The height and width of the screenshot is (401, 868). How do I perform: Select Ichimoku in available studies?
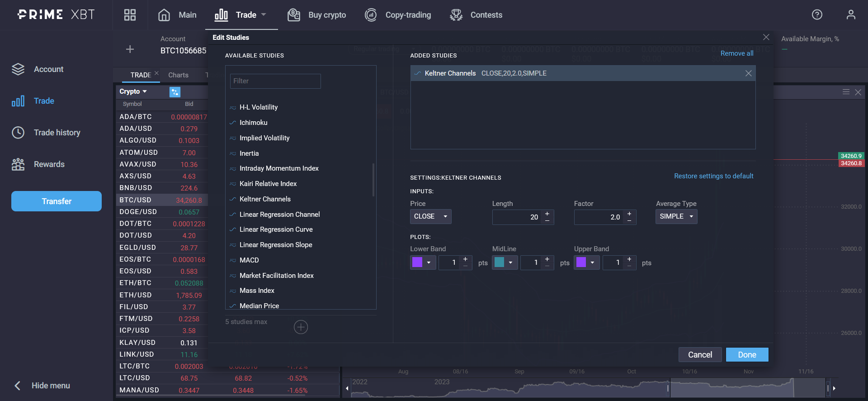click(x=253, y=123)
